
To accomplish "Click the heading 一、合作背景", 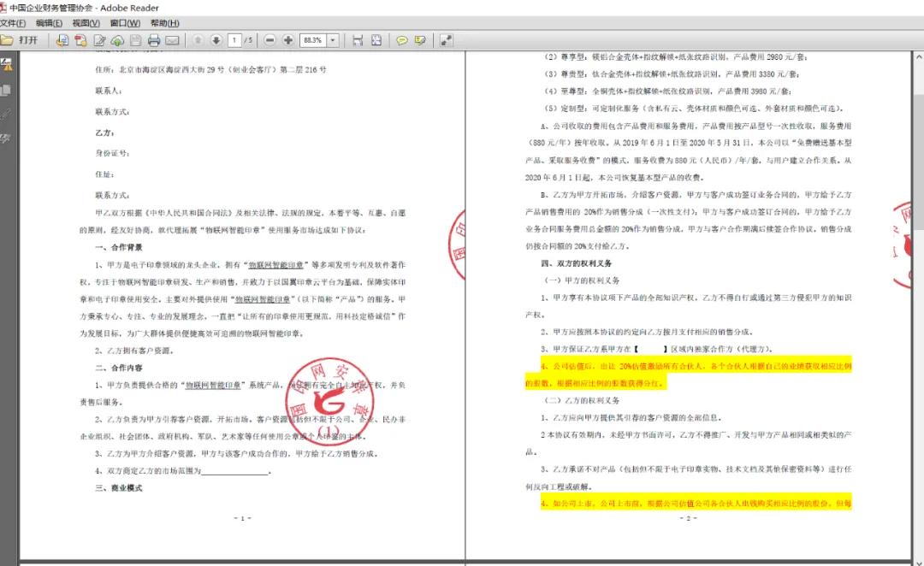I will pos(118,247).
